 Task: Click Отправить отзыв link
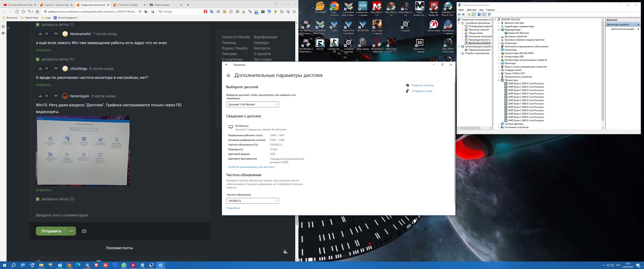click(422, 91)
